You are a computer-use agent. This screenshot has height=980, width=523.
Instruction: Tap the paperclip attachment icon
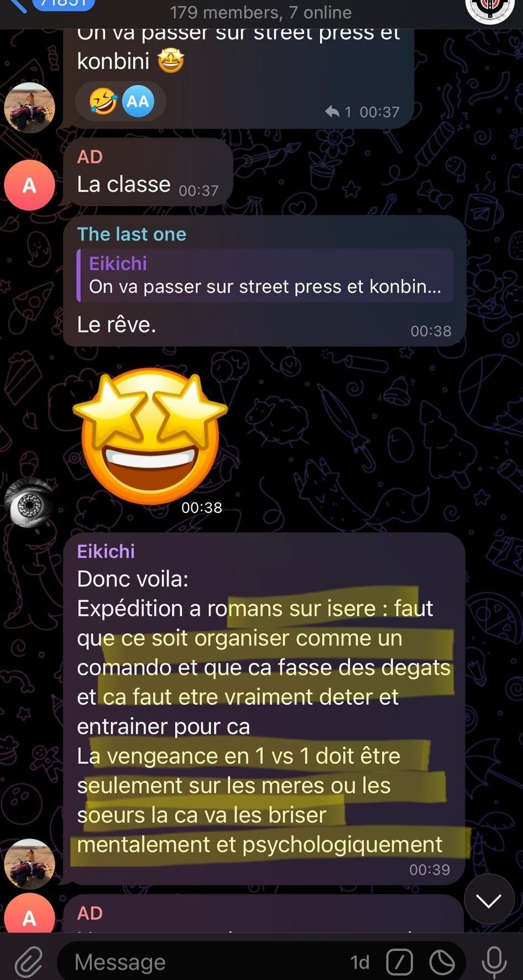click(28, 962)
